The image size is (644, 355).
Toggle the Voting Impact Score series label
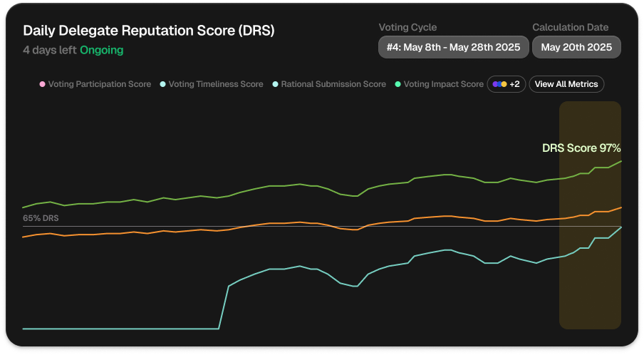tap(443, 84)
